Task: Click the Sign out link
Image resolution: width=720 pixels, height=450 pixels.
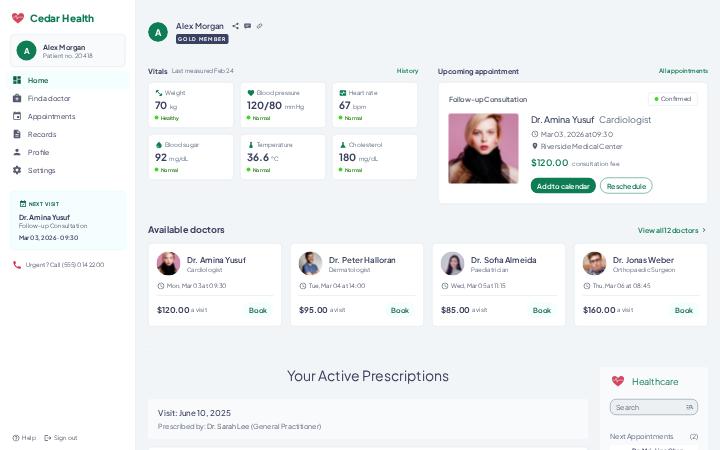Action: tap(61, 438)
